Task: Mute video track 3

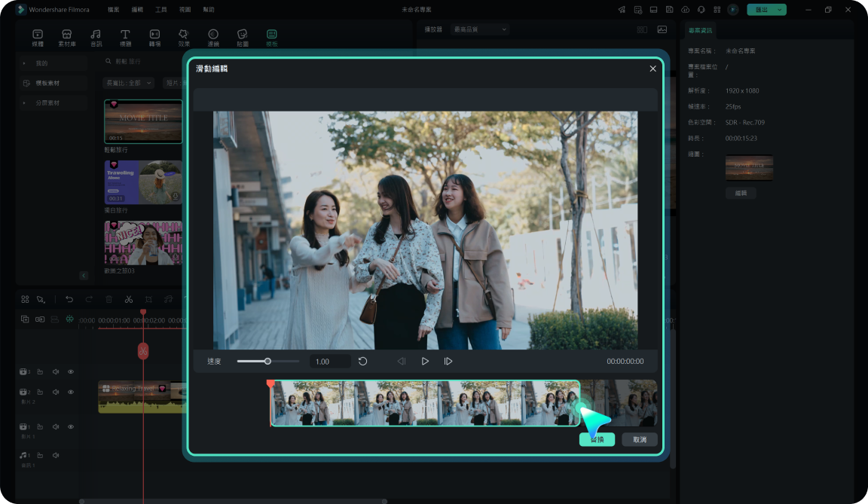Action: tap(56, 371)
